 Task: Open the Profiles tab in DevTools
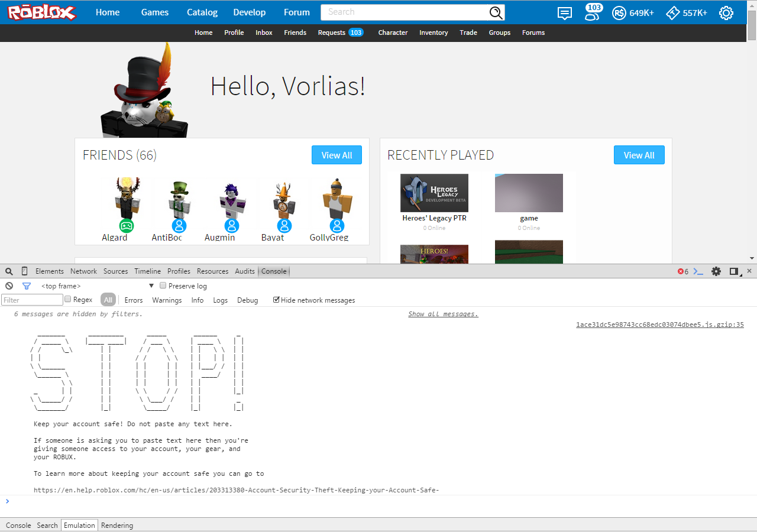179,271
